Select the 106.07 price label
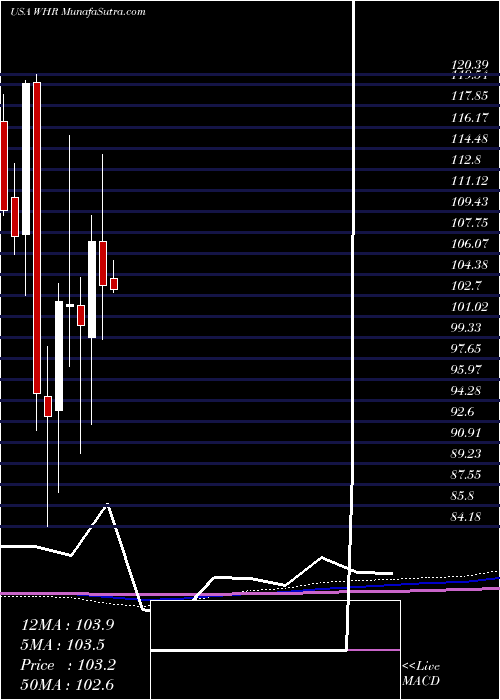The height and width of the screenshot is (700, 500). pos(470,244)
